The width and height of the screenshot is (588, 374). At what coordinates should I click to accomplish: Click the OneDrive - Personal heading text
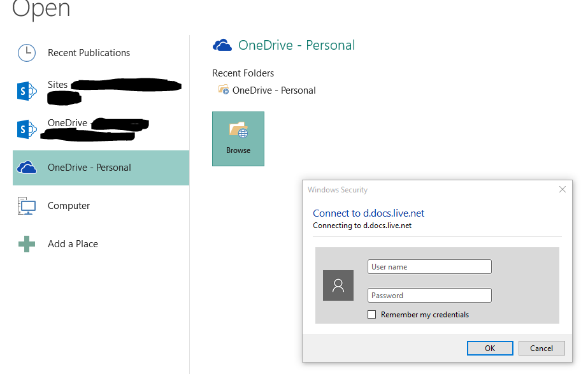296,45
